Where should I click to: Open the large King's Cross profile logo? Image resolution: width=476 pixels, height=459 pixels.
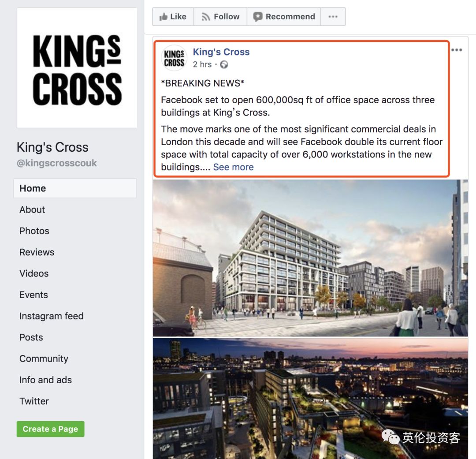[x=77, y=68]
